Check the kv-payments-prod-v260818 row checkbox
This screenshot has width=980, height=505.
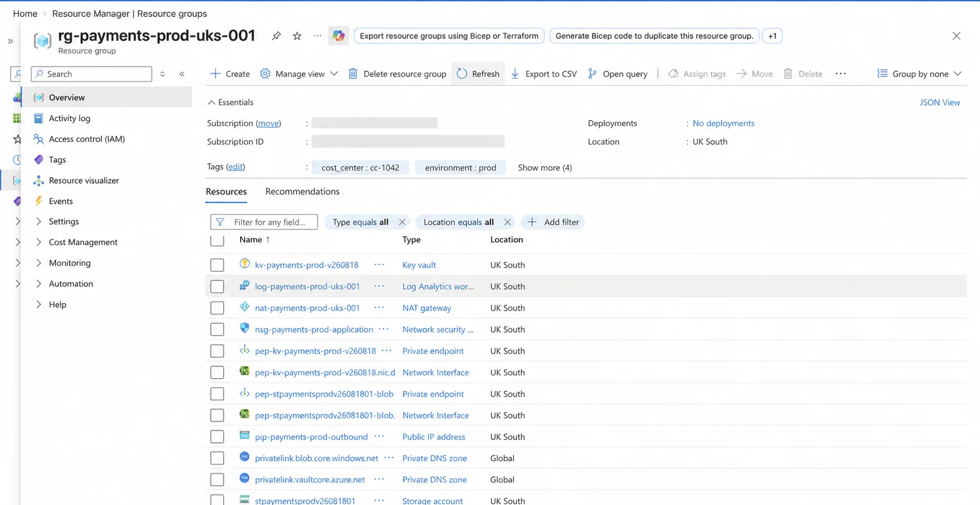pyautogui.click(x=217, y=265)
